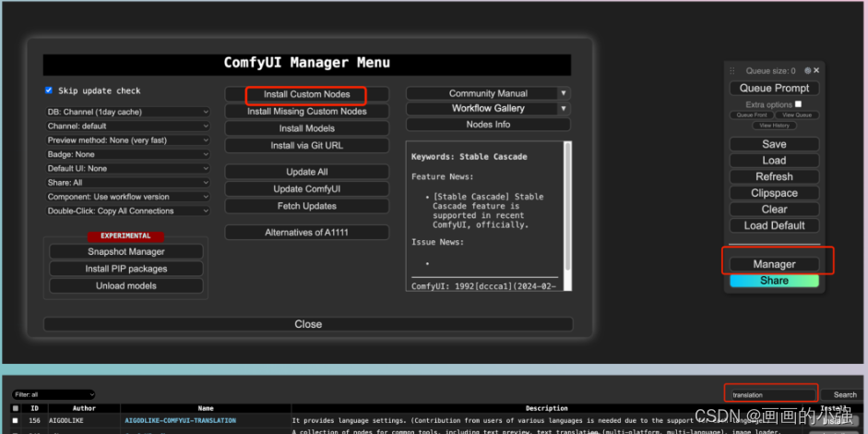The height and width of the screenshot is (434, 868).
Task: Expand Component: Use workflow version dropdown
Action: pos(127,197)
